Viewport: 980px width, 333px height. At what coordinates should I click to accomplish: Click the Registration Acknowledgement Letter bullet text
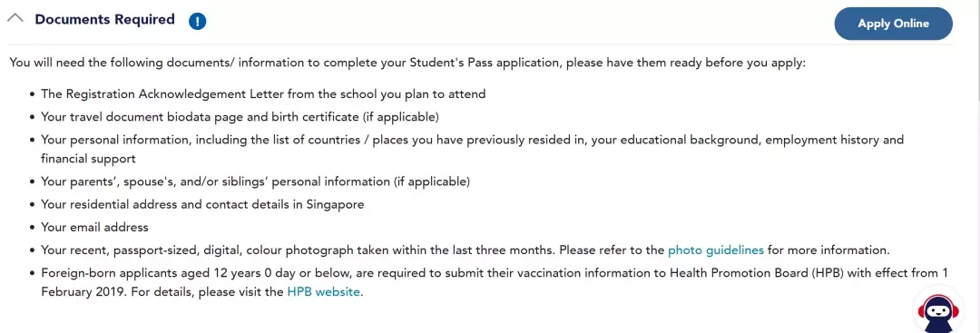[263, 94]
